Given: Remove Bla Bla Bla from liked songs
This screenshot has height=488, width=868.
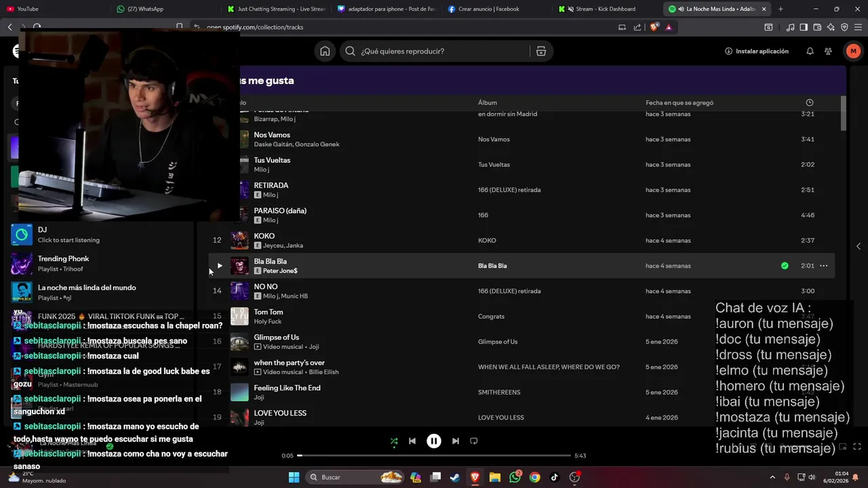Looking at the screenshot, I should coord(785,266).
